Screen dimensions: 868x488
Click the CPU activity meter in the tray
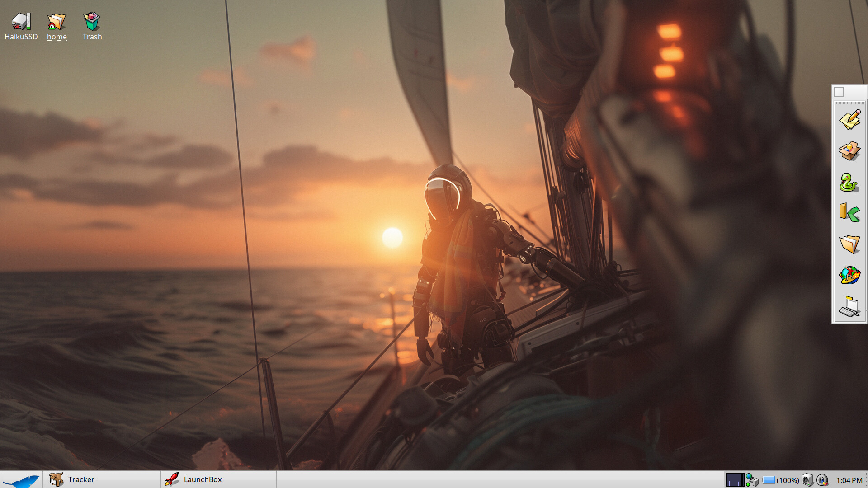click(x=735, y=480)
